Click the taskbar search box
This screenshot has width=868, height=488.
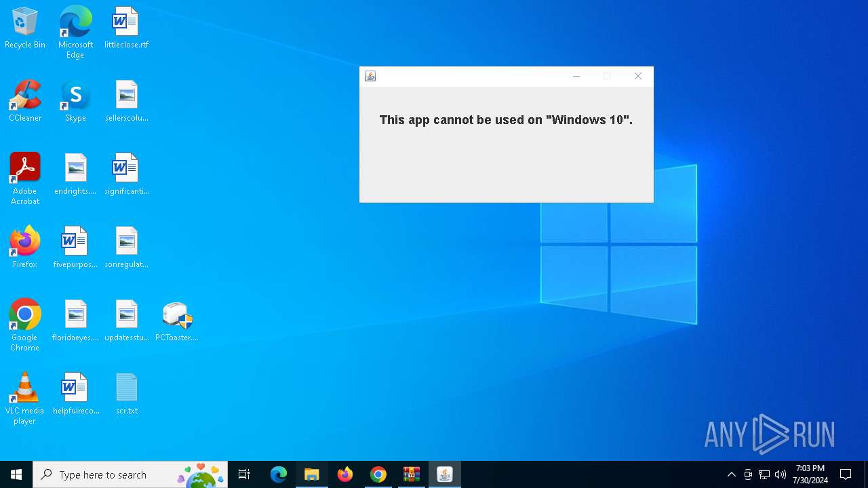[130, 474]
